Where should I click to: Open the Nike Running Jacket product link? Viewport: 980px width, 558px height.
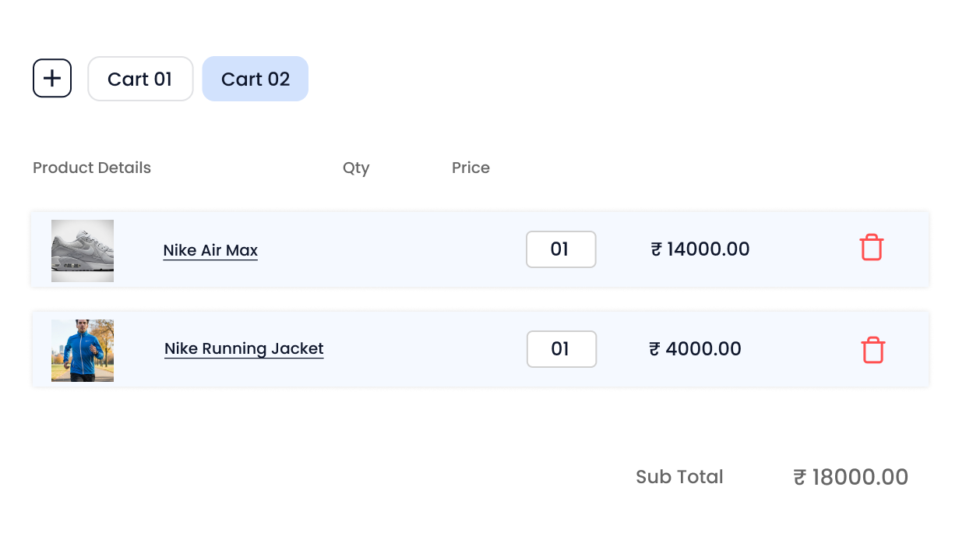click(244, 348)
